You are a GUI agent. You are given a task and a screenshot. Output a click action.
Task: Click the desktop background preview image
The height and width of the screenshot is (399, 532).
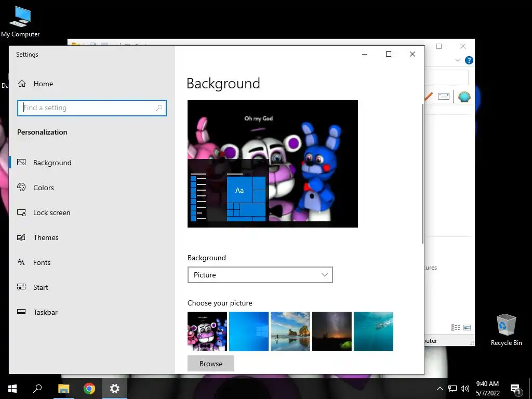(273, 164)
